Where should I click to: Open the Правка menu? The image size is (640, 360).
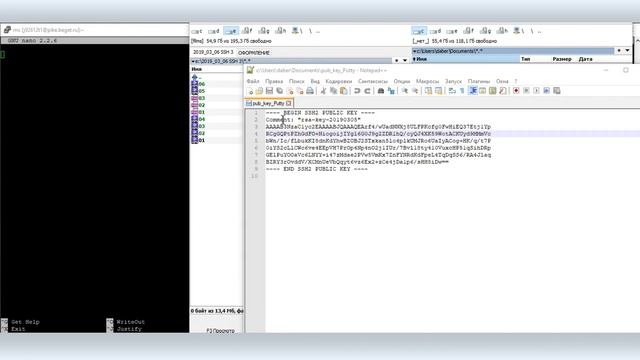click(274, 81)
